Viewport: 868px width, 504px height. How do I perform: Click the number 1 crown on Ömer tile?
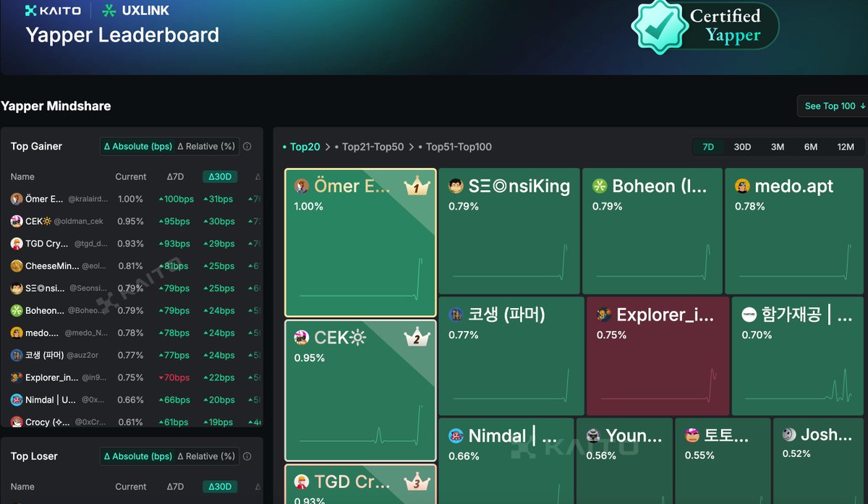tap(417, 187)
